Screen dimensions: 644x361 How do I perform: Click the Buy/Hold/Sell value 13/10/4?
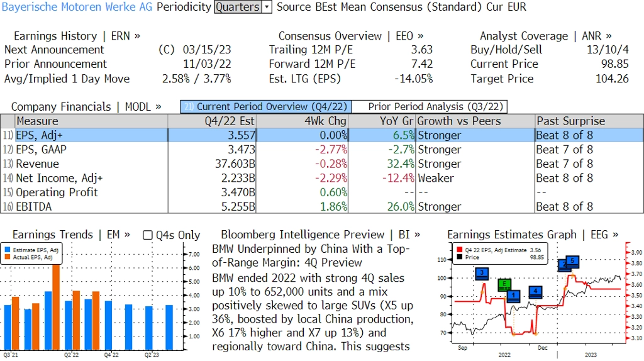point(608,50)
